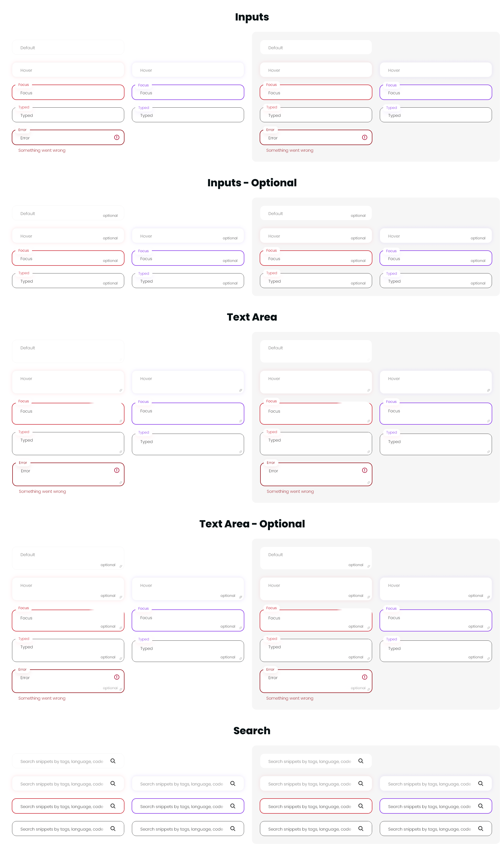Click the "Inputs - Optional" heading
Image resolution: width=504 pixels, height=848 pixels.
(252, 182)
